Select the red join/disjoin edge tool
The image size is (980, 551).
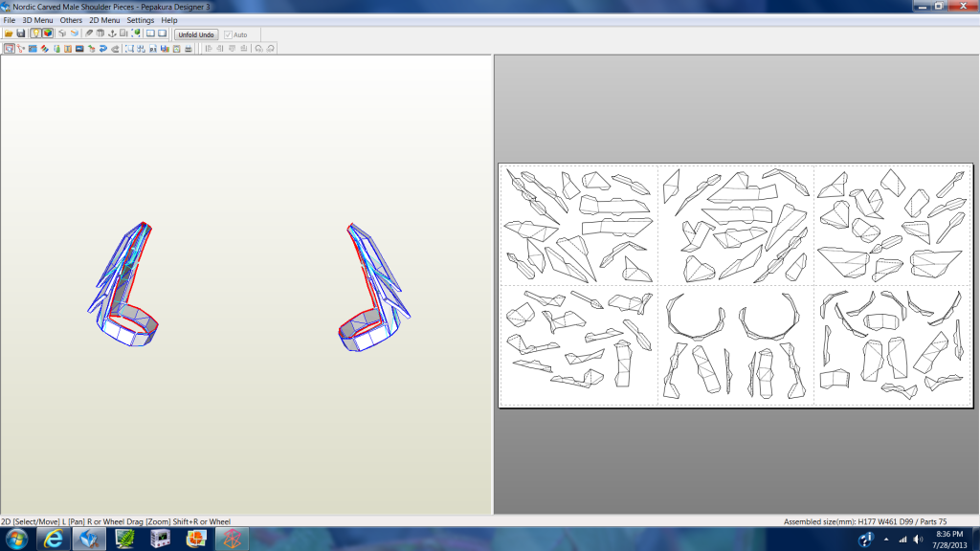tap(21, 48)
